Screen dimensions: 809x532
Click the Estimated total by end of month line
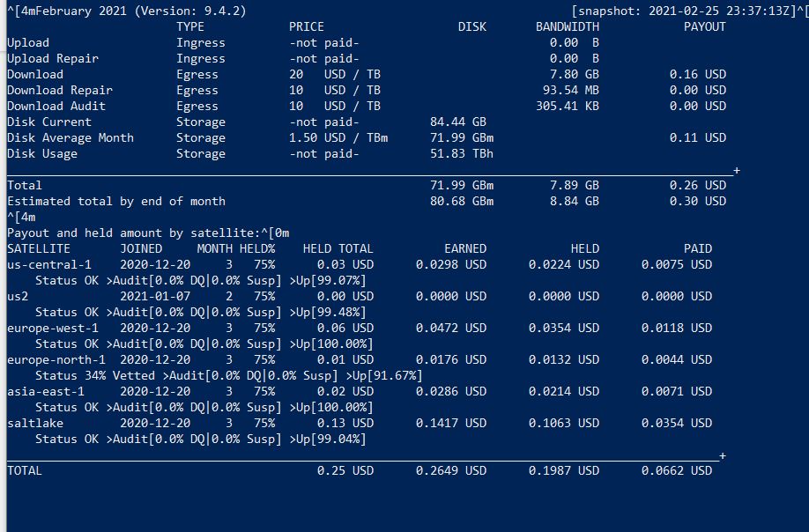pyautogui.click(x=116, y=202)
